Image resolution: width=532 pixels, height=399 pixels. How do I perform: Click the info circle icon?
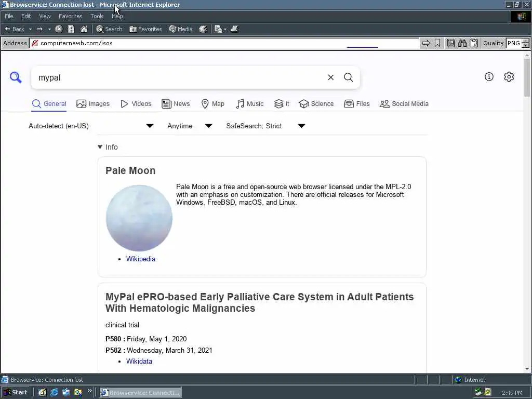pos(489,77)
